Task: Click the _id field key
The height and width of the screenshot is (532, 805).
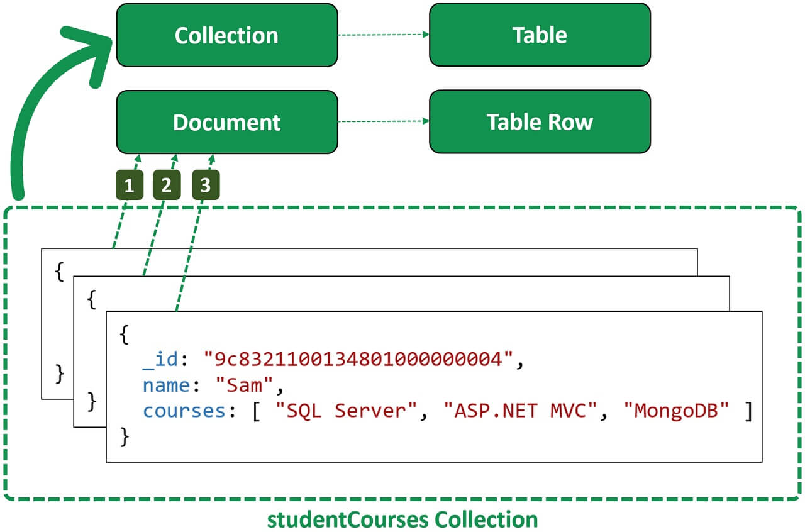Action: pyautogui.click(x=162, y=360)
